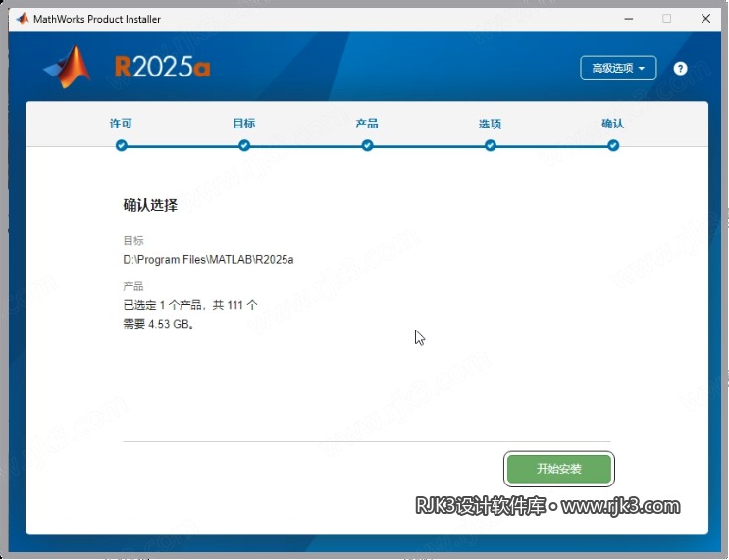The width and height of the screenshot is (729, 560).
Task: Click the checkmark circle under 许可
Action: point(122,146)
